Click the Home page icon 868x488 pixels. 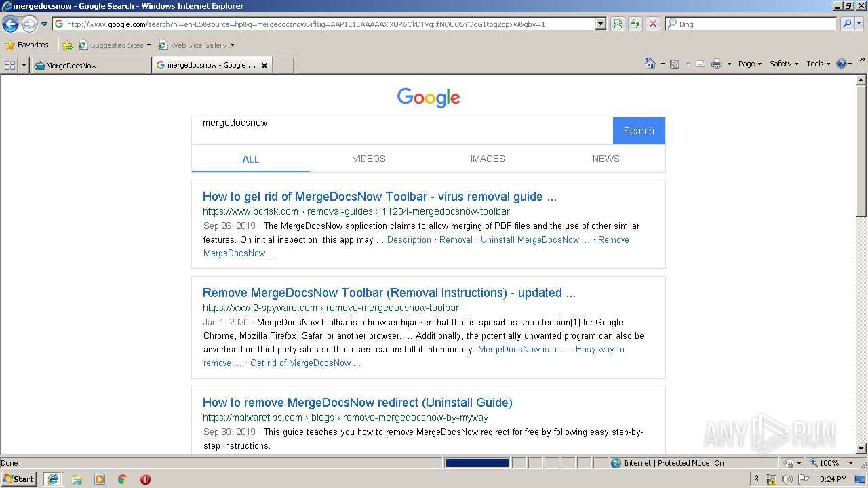pos(650,64)
